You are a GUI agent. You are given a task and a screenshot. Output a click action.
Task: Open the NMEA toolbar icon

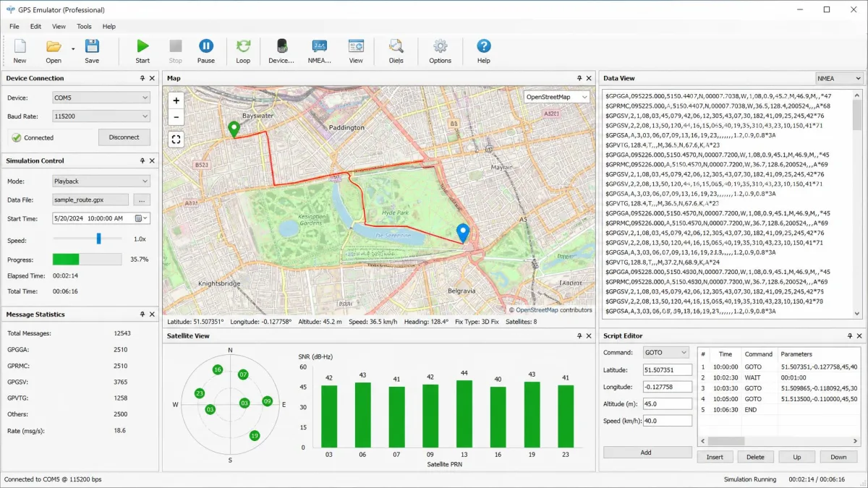pyautogui.click(x=319, y=47)
